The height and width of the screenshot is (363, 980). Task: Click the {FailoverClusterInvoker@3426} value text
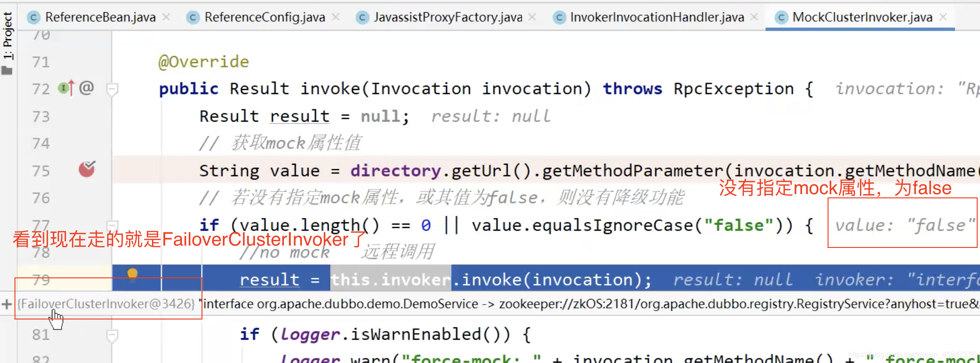[x=106, y=304]
